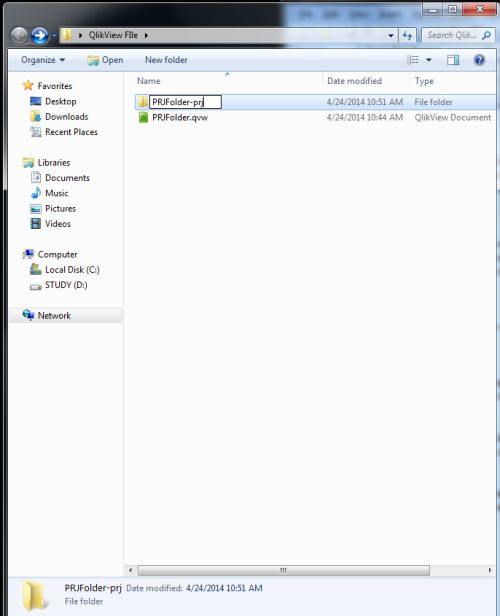Open Local Disk (C:)
The width and height of the screenshot is (500, 616).
click(72, 270)
